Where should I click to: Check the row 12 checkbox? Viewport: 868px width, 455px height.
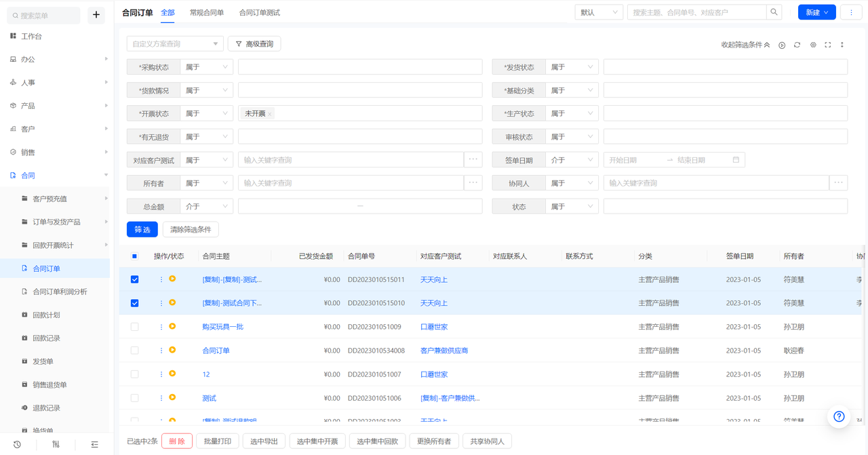click(x=134, y=374)
